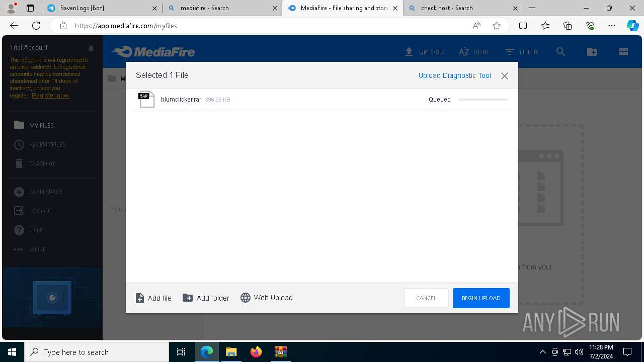Click the vault graphic in the sidebar
The height and width of the screenshot is (362, 644).
click(52, 298)
